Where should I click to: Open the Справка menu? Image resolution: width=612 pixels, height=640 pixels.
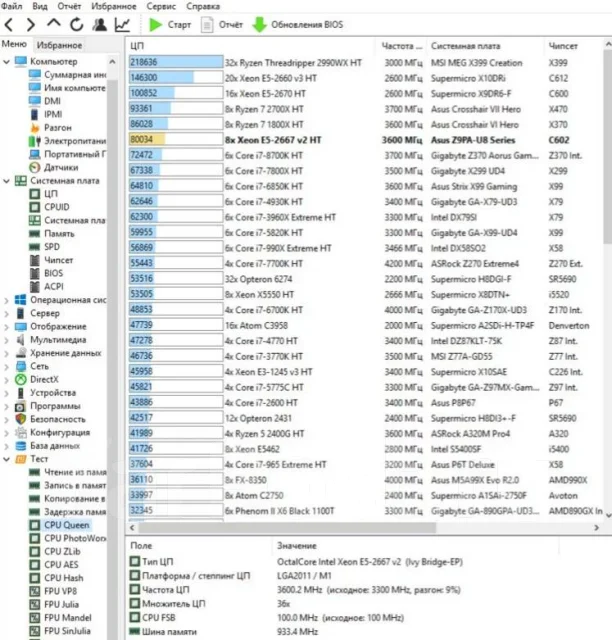click(203, 6)
